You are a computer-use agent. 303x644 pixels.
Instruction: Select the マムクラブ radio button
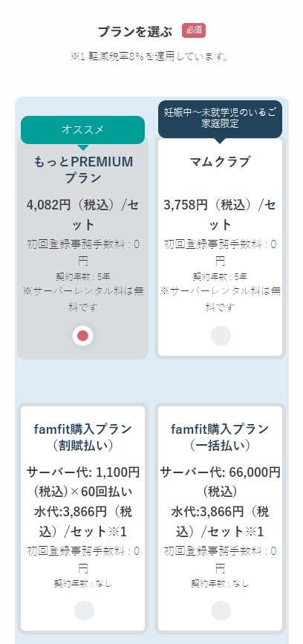(221, 336)
